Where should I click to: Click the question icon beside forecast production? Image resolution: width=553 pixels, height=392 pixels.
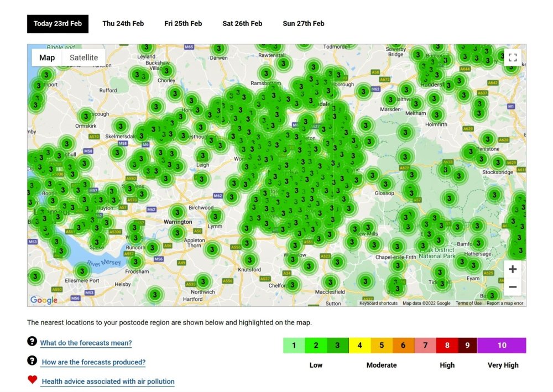click(32, 360)
